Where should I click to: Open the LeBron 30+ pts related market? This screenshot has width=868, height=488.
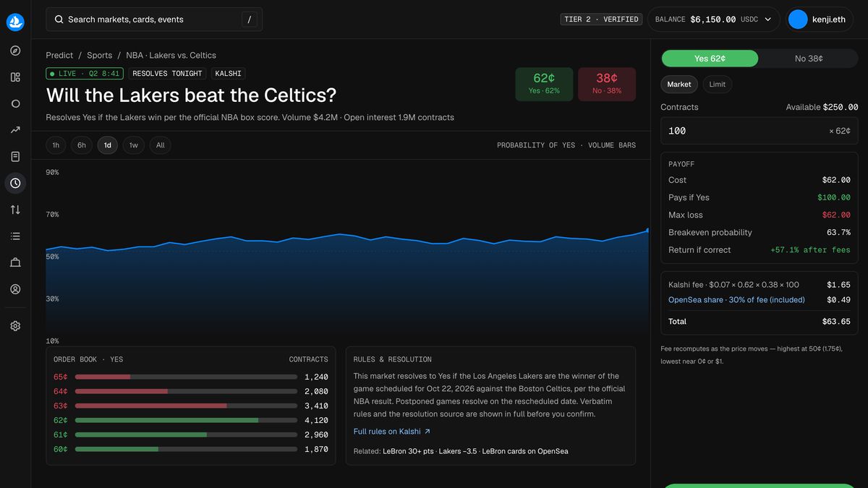409,451
